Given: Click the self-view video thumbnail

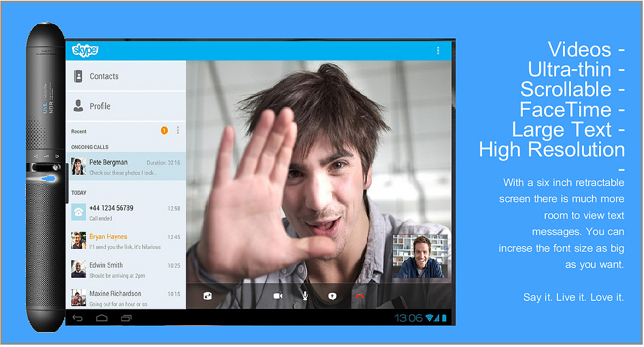Looking at the screenshot, I should (x=420, y=256).
